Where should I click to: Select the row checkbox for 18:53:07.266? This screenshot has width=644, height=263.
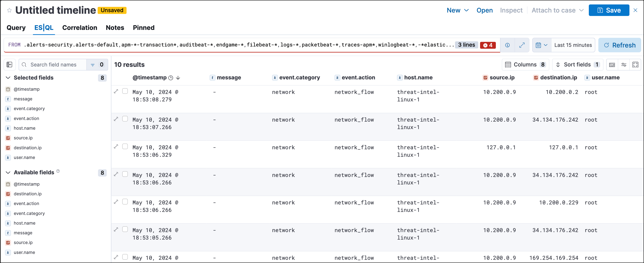(x=125, y=119)
